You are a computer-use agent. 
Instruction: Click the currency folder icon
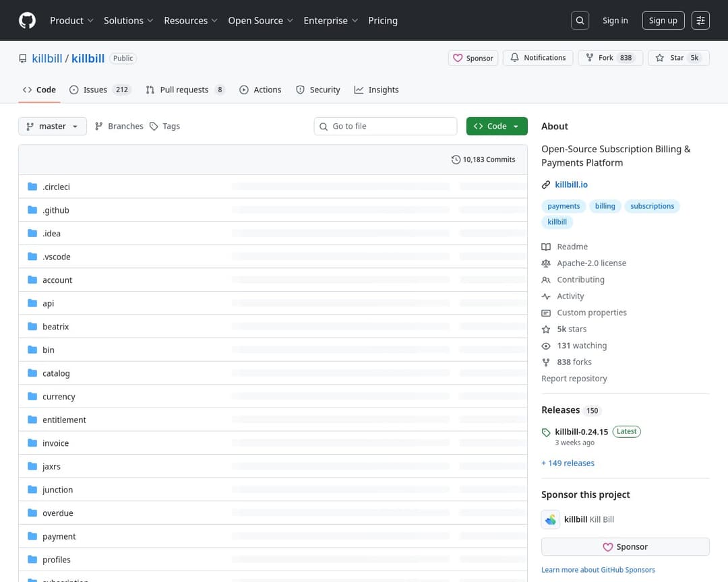(32, 396)
